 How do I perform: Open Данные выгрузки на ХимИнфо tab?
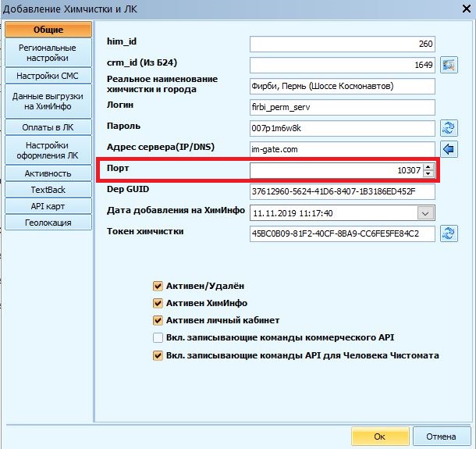pyautogui.click(x=48, y=102)
